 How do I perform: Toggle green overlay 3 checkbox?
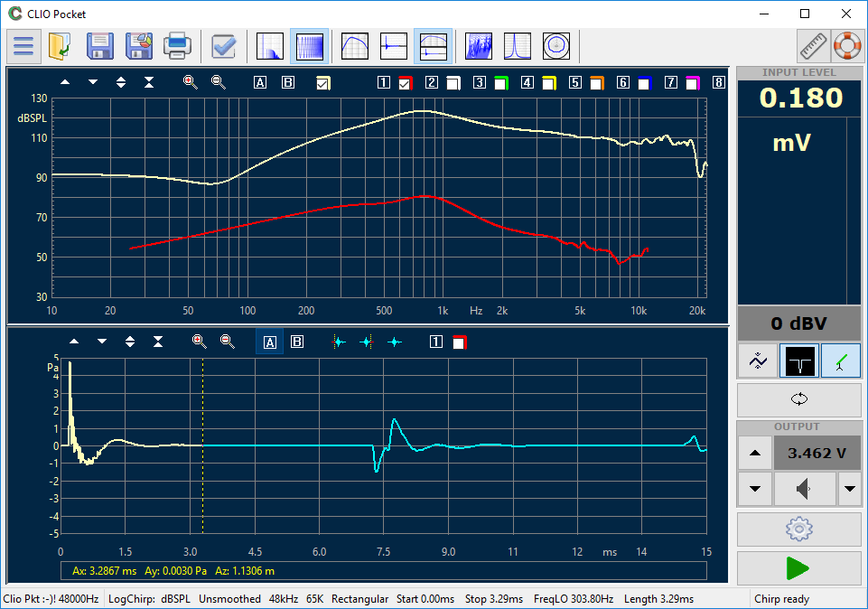point(501,83)
